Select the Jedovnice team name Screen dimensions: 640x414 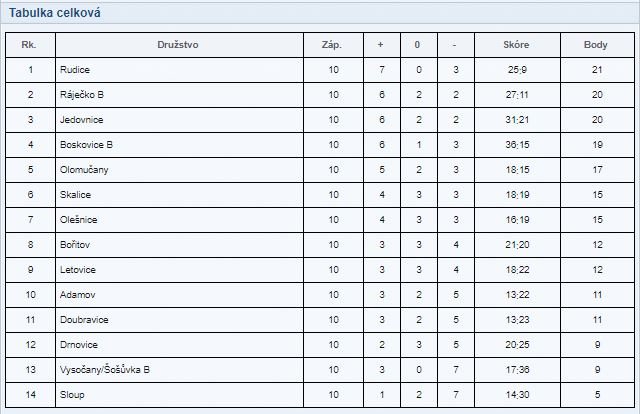[82, 120]
